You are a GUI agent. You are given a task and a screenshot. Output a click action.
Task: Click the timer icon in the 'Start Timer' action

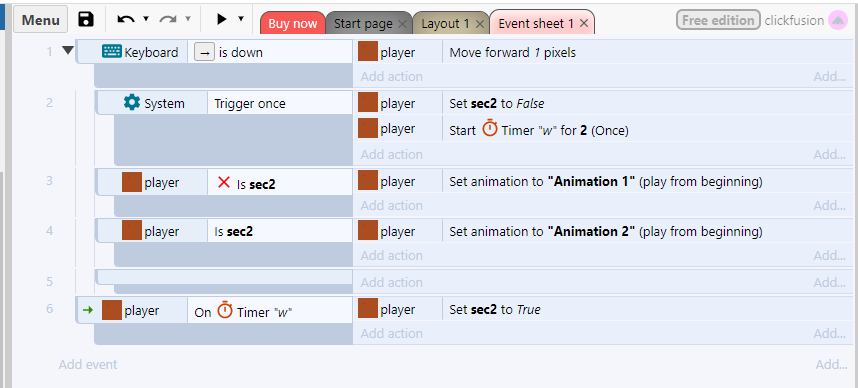(x=490, y=129)
